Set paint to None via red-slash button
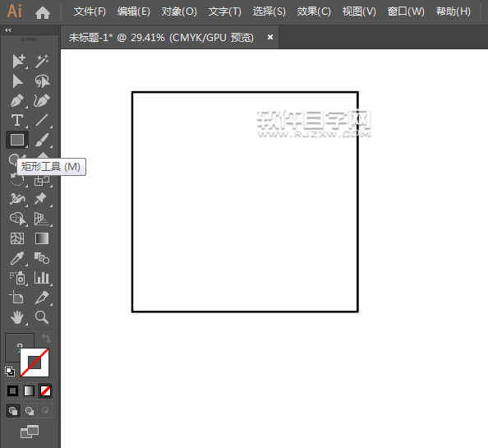 45,390
